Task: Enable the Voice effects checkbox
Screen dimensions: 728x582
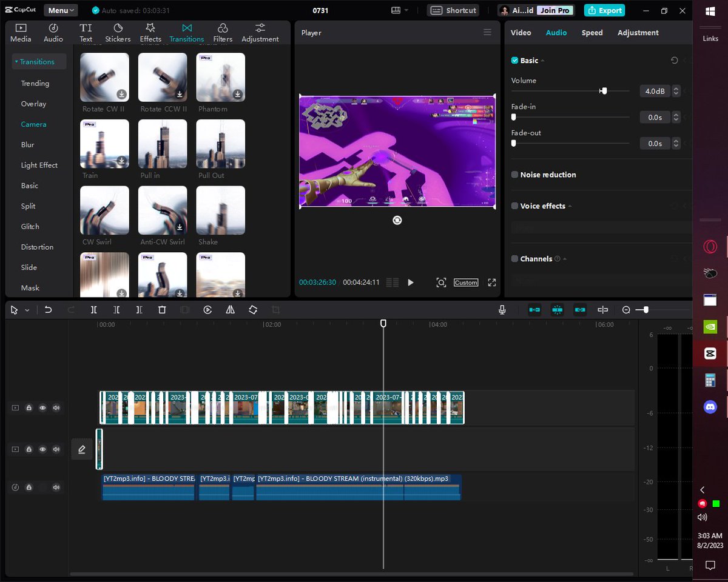Action: tap(514, 206)
